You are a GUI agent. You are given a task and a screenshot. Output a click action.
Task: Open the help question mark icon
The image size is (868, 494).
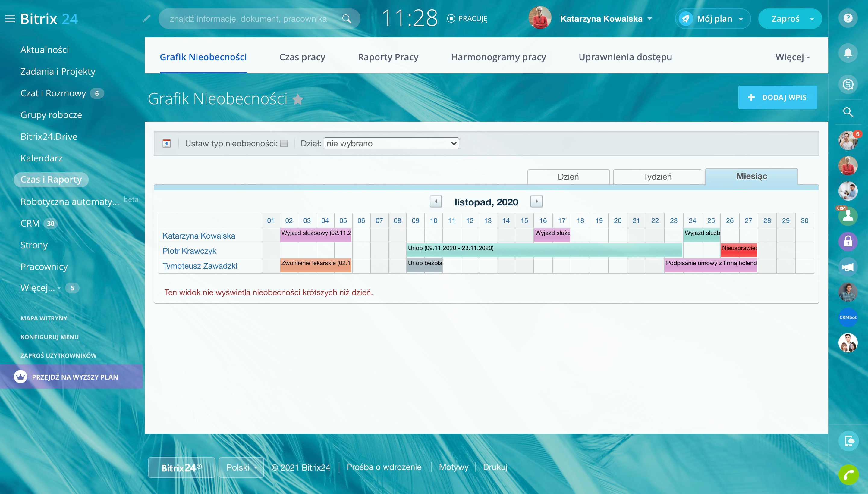(848, 18)
